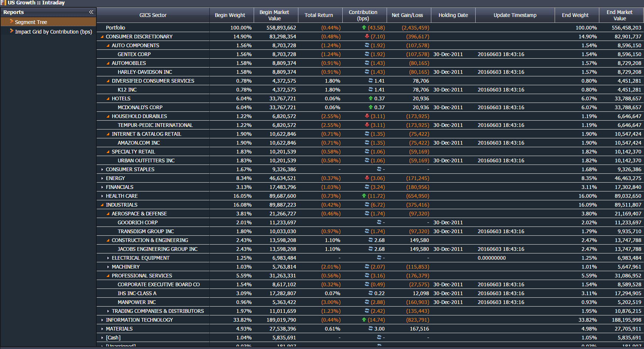This screenshot has width=644, height=349.
Task: Click green up arrow in INFORMATION TECHNOLOGY row
Action: pyautogui.click(x=364, y=320)
